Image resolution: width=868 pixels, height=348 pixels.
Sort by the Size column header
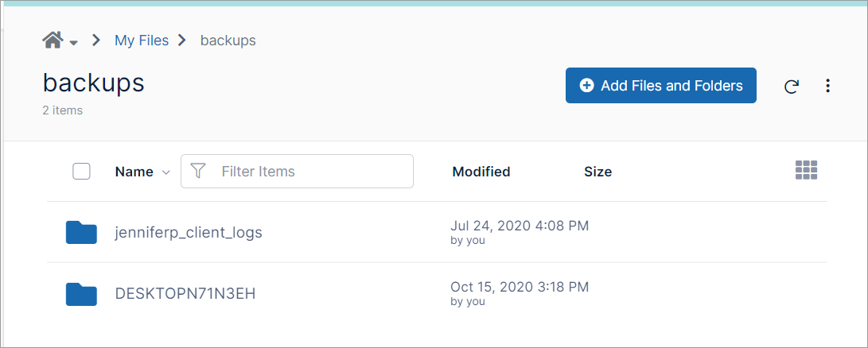coord(597,172)
